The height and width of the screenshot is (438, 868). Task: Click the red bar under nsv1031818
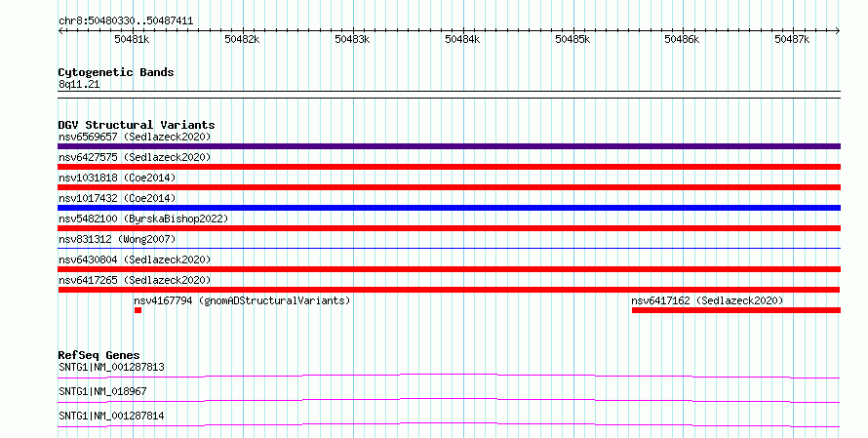coord(449,187)
